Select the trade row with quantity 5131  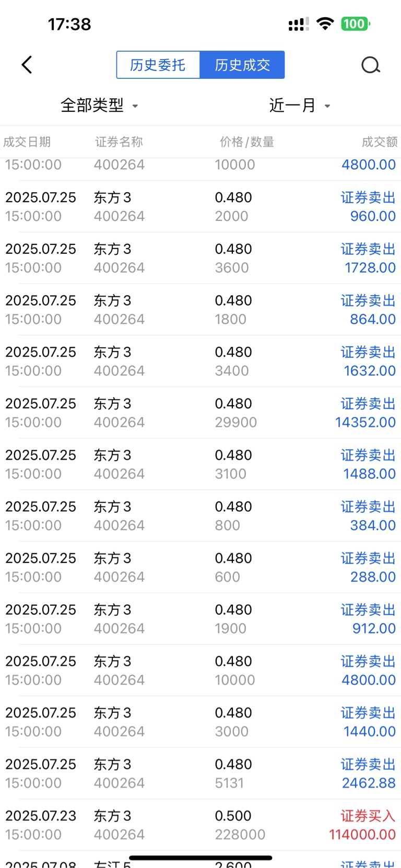pos(200,773)
